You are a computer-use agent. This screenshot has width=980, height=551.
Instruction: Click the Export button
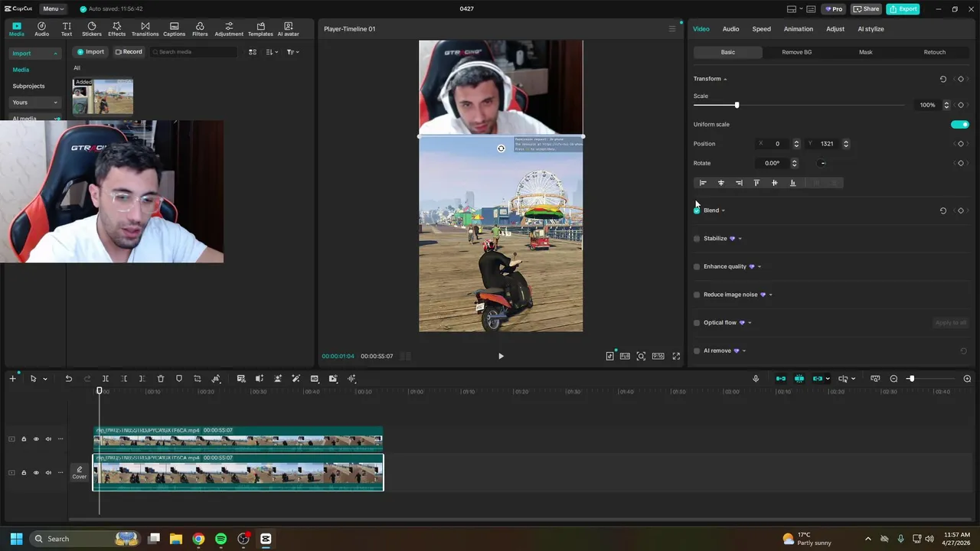(903, 9)
